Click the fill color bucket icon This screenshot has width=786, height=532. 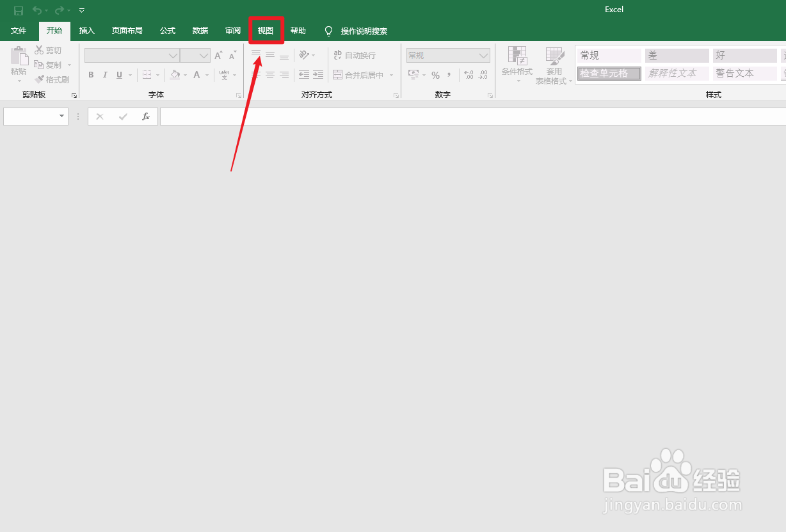point(175,75)
